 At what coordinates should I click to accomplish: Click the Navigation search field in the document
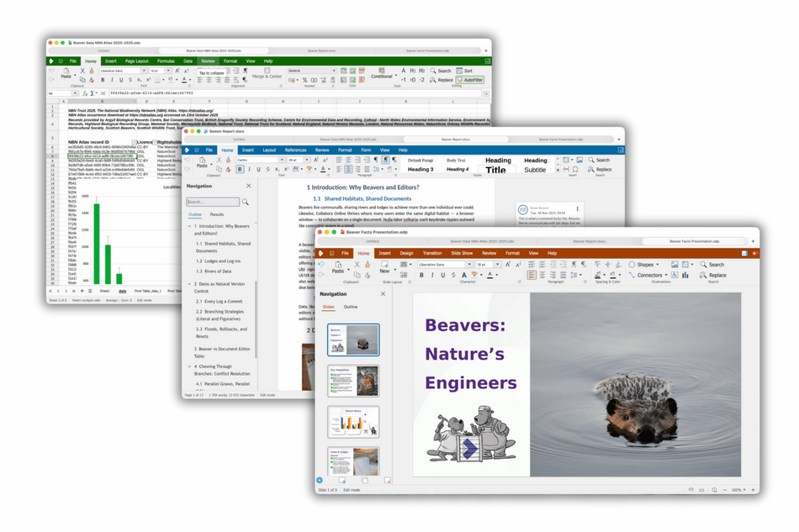(x=213, y=202)
